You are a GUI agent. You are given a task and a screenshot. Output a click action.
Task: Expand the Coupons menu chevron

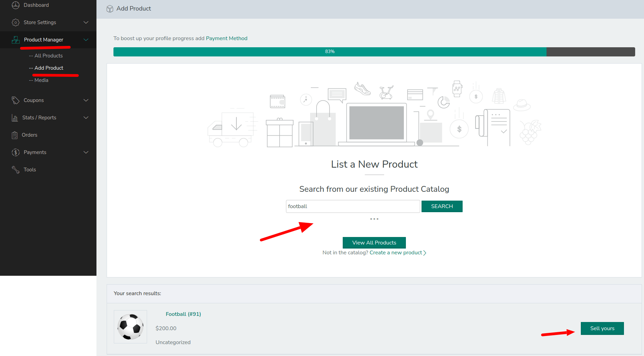tap(86, 100)
